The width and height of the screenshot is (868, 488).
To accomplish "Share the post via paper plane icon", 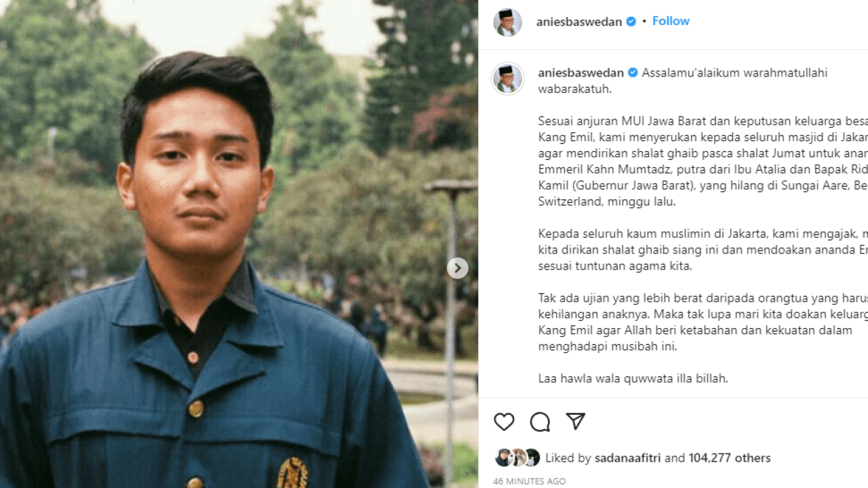I will pyautogui.click(x=576, y=421).
